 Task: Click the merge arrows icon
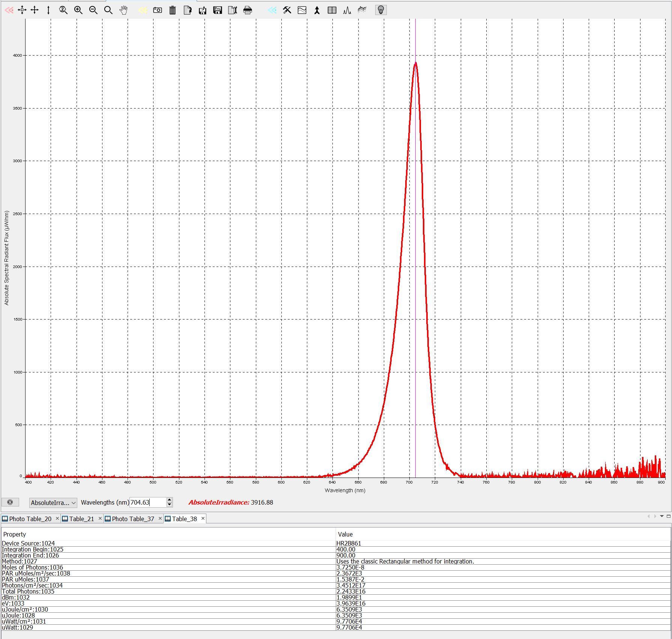(317, 10)
